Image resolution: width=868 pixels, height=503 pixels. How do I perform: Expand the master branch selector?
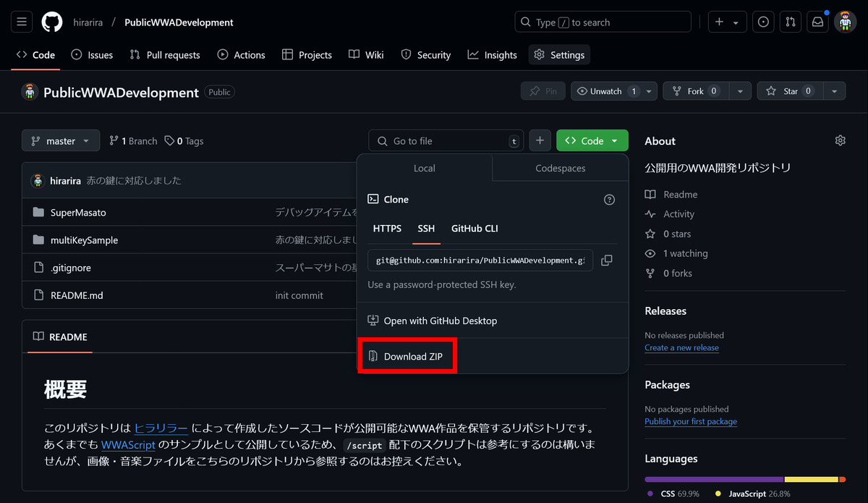[61, 140]
